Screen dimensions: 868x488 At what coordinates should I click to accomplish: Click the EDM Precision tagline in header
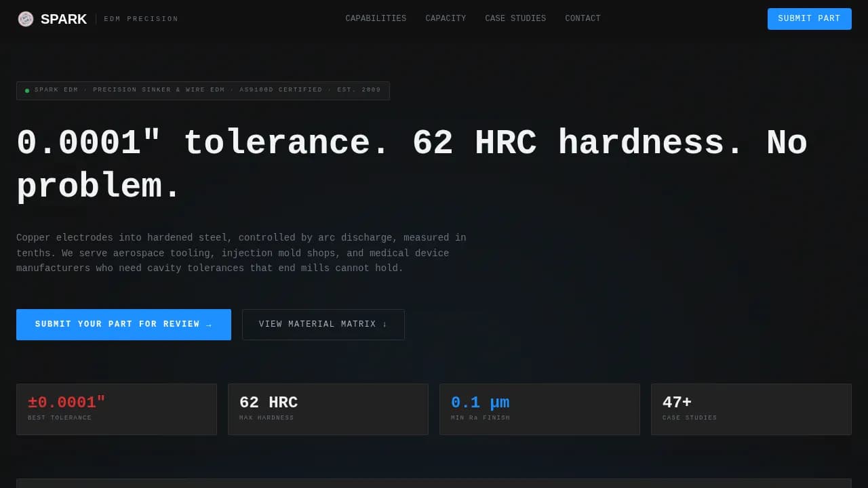tap(141, 19)
